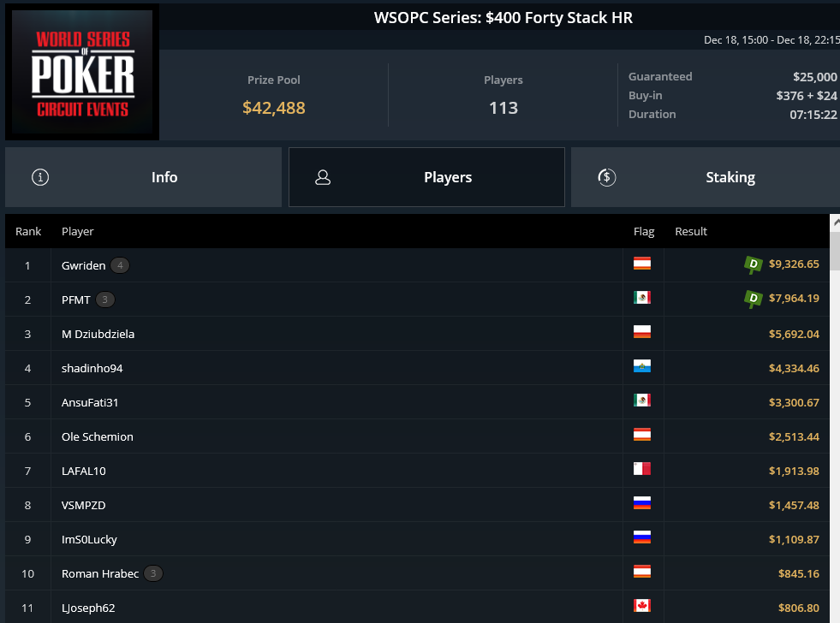The width and height of the screenshot is (840, 623).
Task: Click the scrollbar up arrow
Action: click(835, 222)
